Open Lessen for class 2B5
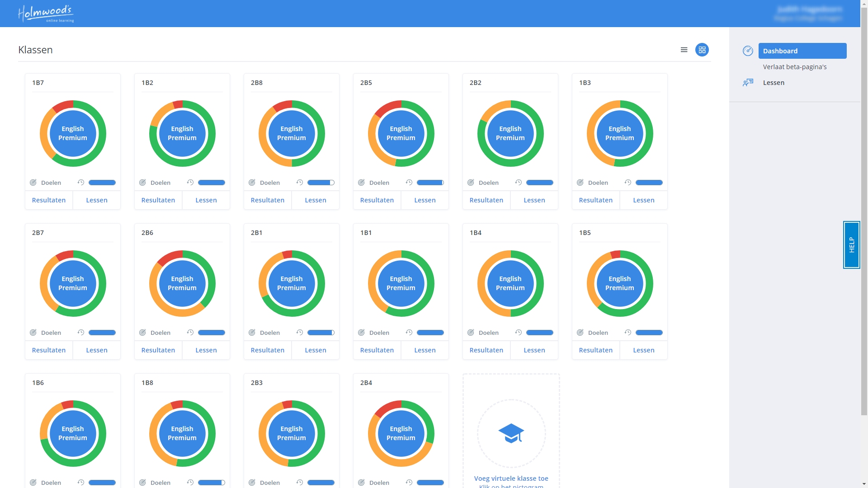The height and width of the screenshot is (488, 868). tap(425, 200)
